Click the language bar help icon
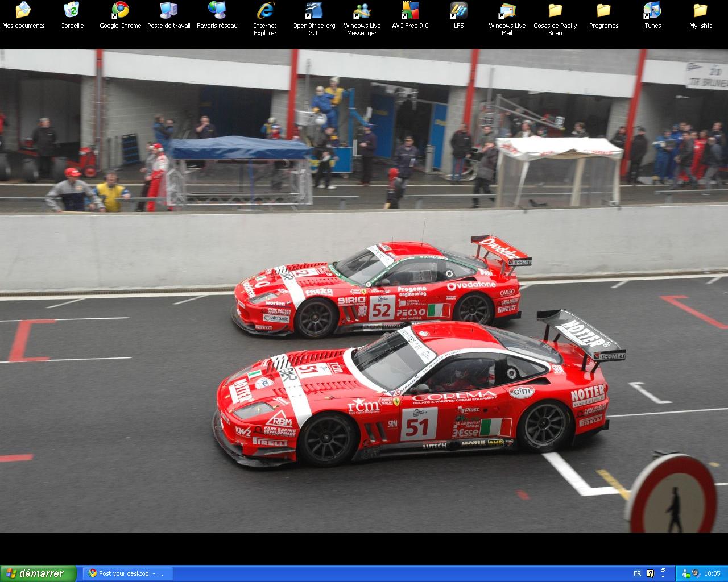This screenshot has height=582, width=728. pos(650,573)
